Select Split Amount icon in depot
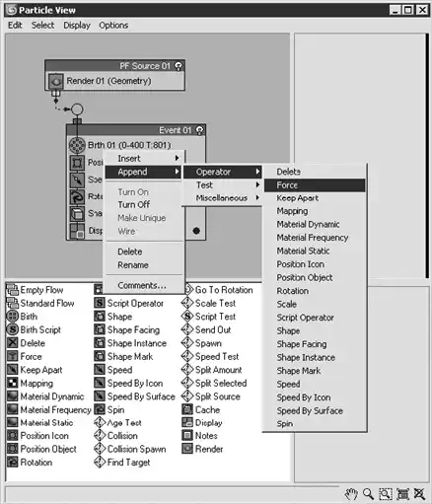The height and width of the screenshot is (504, 432). [187, 370]
